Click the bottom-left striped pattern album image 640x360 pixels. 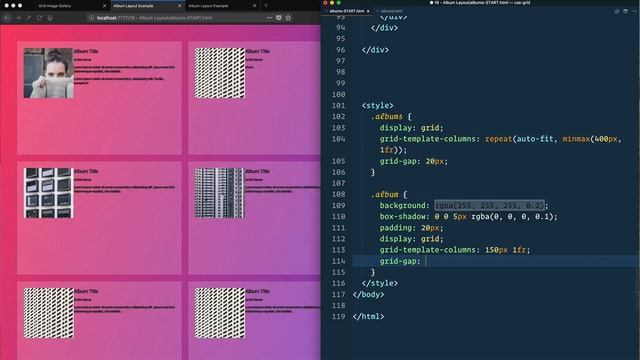tap(49, 313)
